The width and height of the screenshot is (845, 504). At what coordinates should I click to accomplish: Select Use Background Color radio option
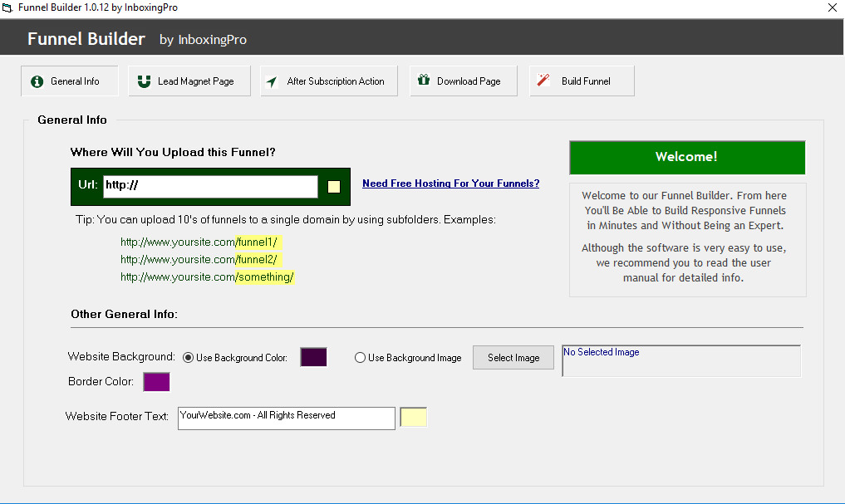click(188, 358)
